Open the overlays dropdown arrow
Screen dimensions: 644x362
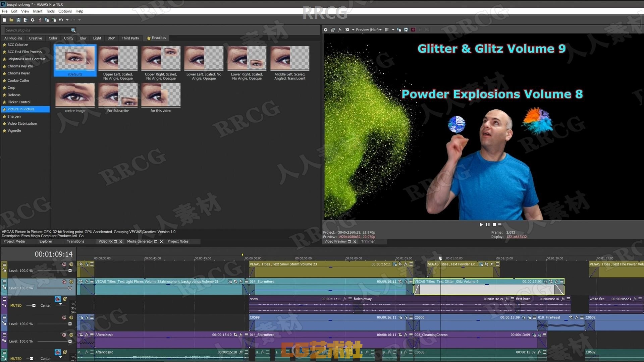click(393, 29)
